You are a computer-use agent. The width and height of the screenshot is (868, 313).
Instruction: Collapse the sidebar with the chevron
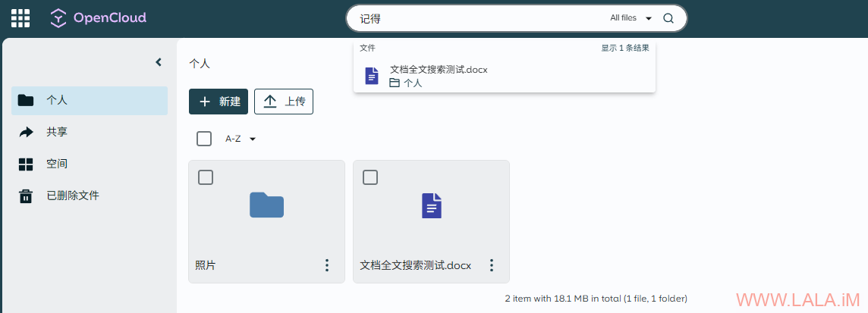(159, 62)
